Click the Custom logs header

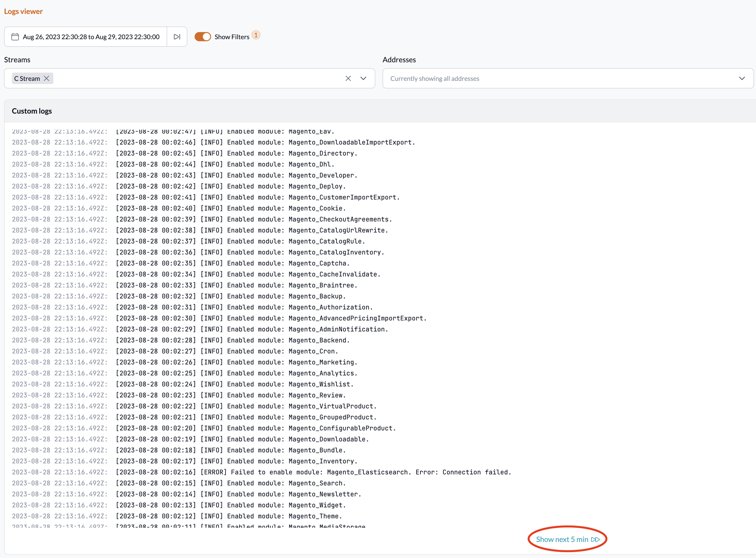click(x=32, y=111)
